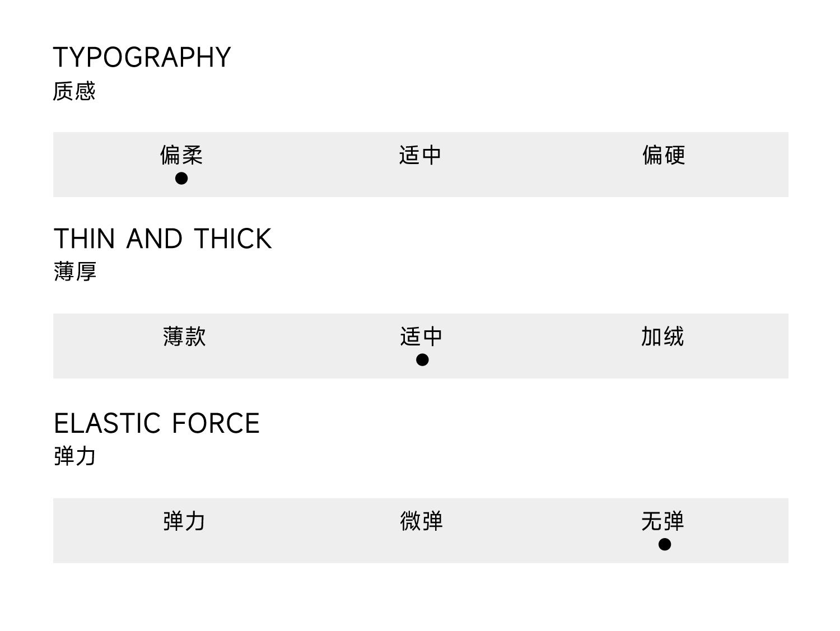This screenshot has width=840, height=631.
Task: Select the 加绒 fleece option
Action: tap(662, 336)
